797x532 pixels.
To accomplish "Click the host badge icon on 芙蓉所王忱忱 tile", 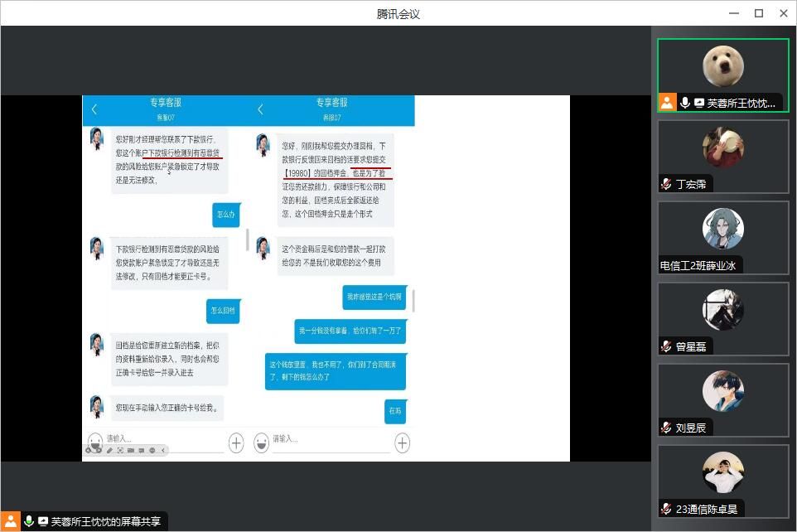I will pyautogui.click(x=667, y=103).
